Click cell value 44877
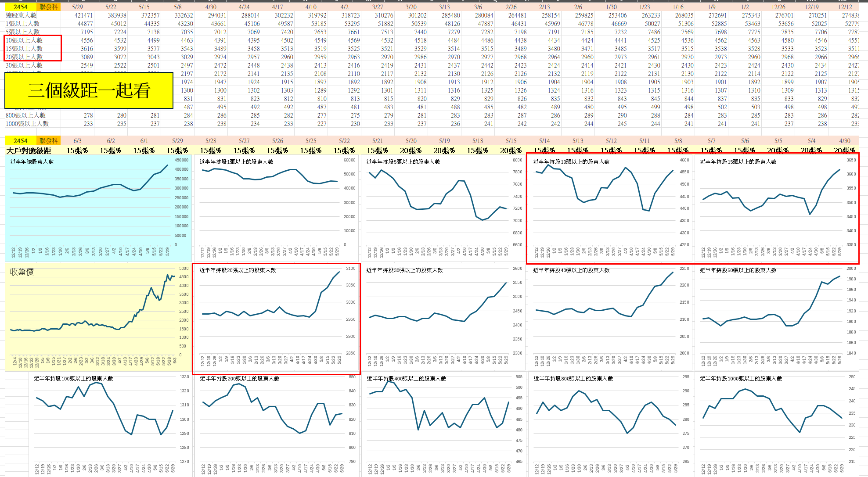This screenshot has width=868, height=477. (x=85, y=24)
